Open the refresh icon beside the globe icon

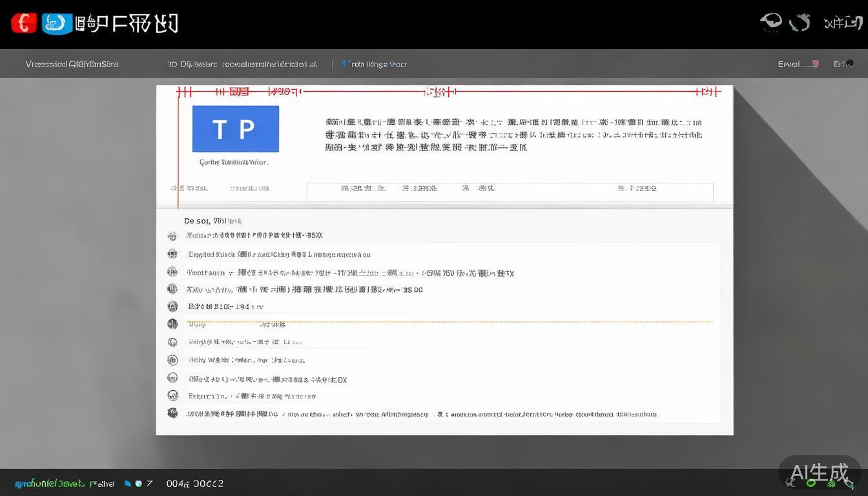(800, 21)
